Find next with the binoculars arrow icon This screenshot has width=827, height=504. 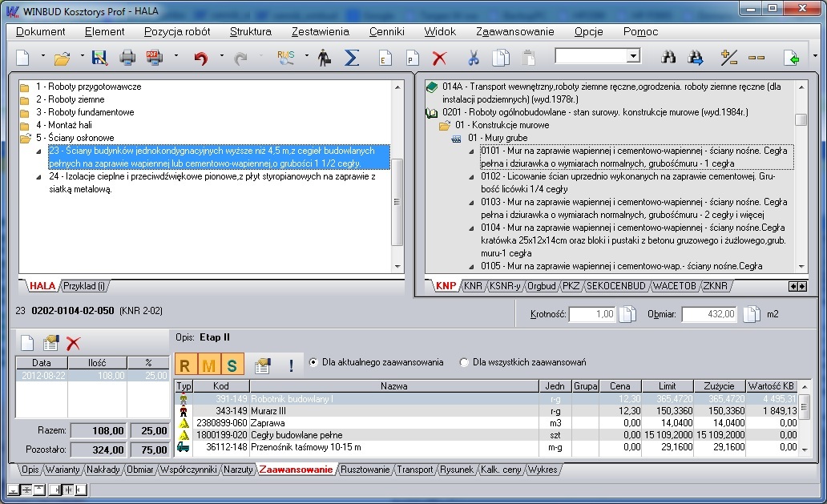click(696, 58)
